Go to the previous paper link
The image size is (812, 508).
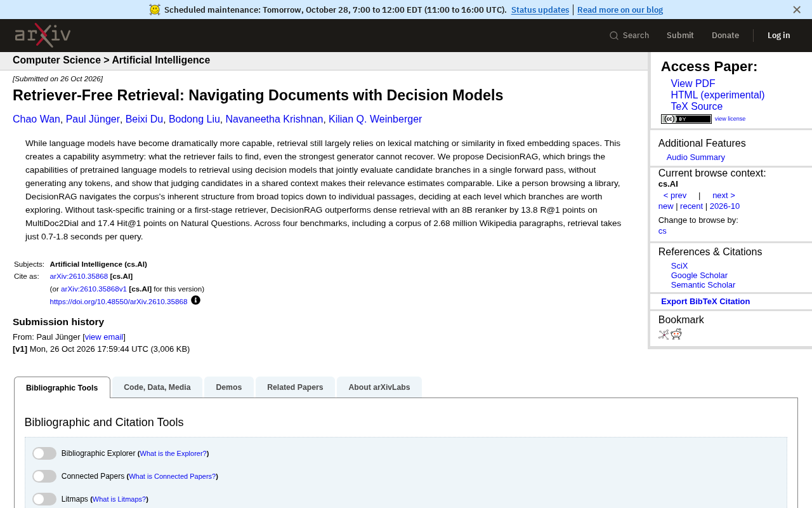(x=675, y=196)
